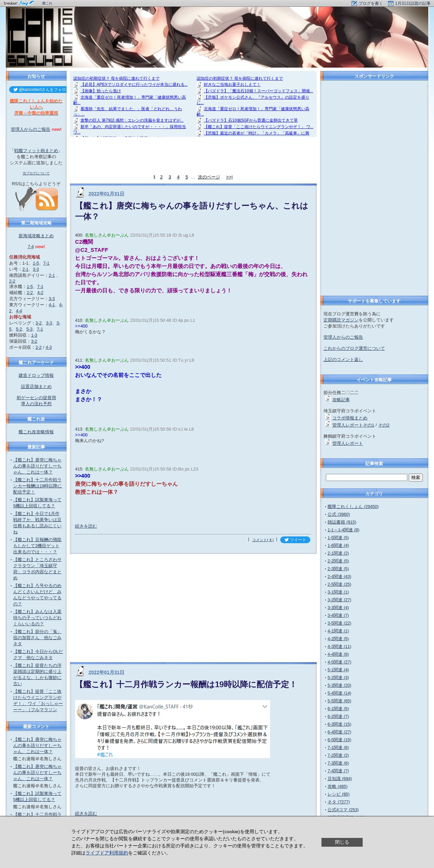Screen dimensions: 434x868
Task: Click the first article's 2022年01月31日 date link
Action: 106,194
